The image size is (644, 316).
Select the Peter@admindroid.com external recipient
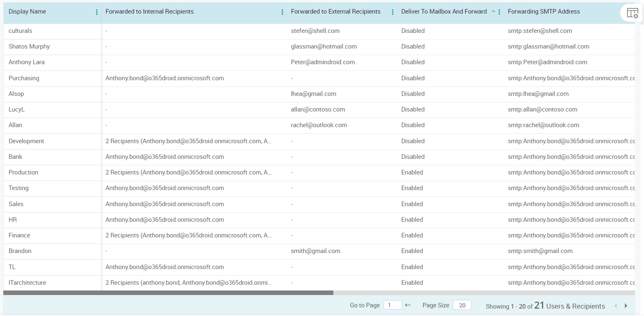(x=323, y=62)
